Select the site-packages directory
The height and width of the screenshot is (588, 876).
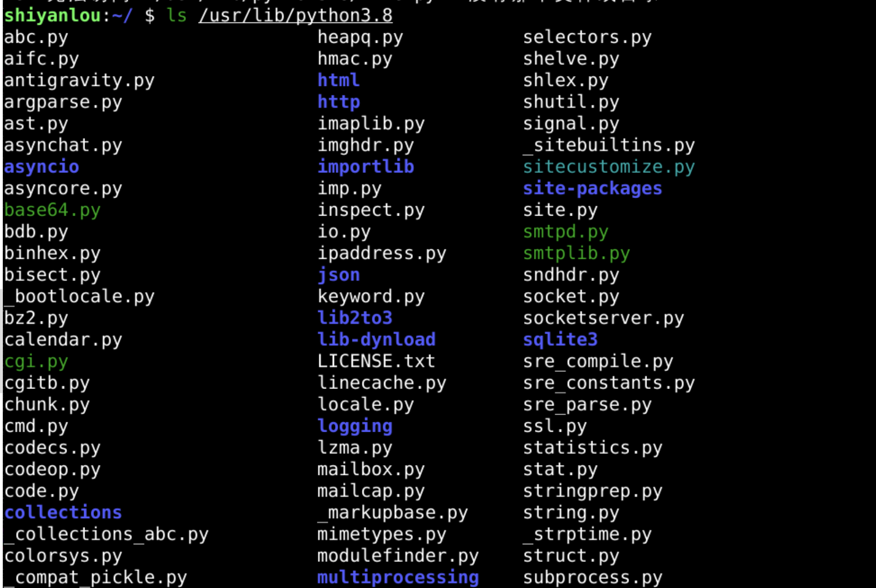click(x=592, y=189)
